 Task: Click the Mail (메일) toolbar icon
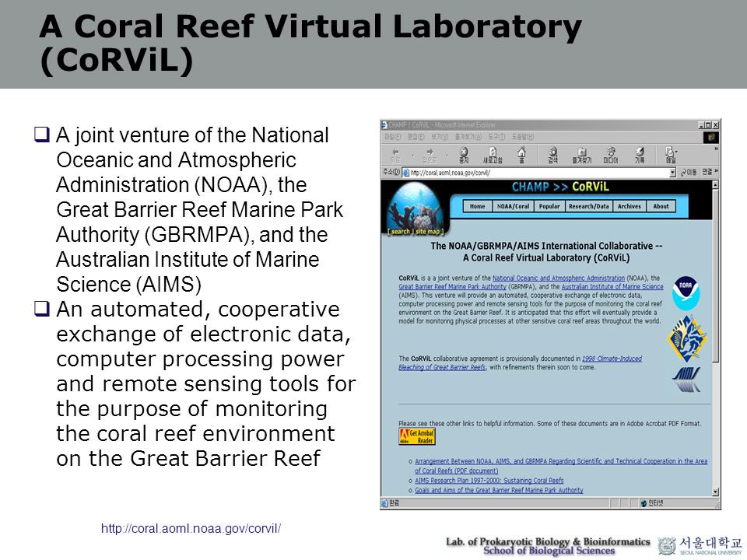pyautogui.click(x=670, y=155)
